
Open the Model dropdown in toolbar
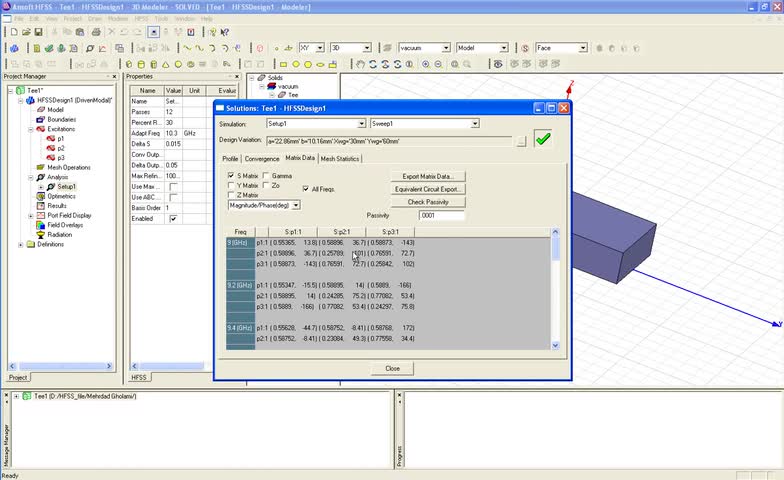click(504, 48)
